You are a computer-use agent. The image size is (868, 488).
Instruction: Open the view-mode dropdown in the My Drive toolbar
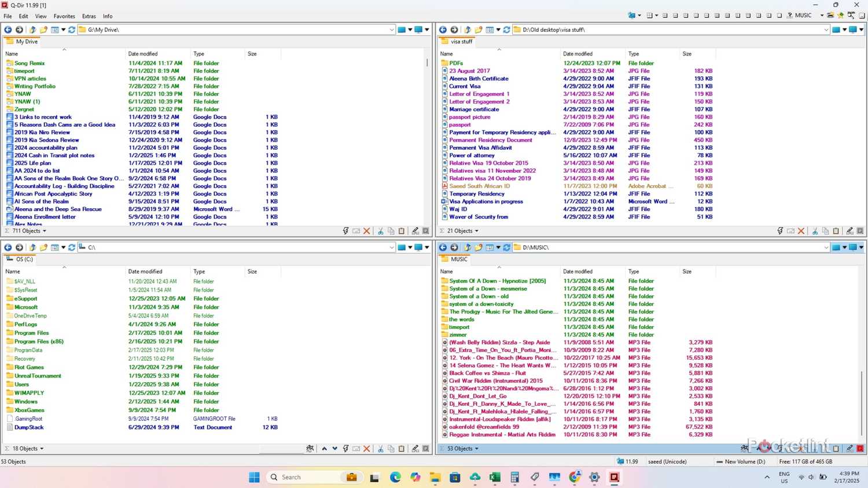click(64, 29)
